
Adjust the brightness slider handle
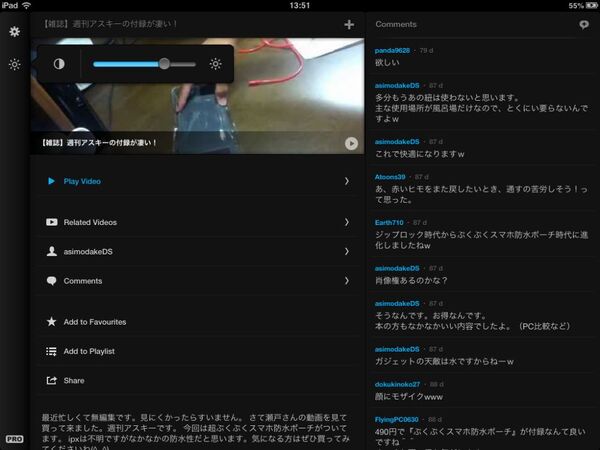[164, 64]
